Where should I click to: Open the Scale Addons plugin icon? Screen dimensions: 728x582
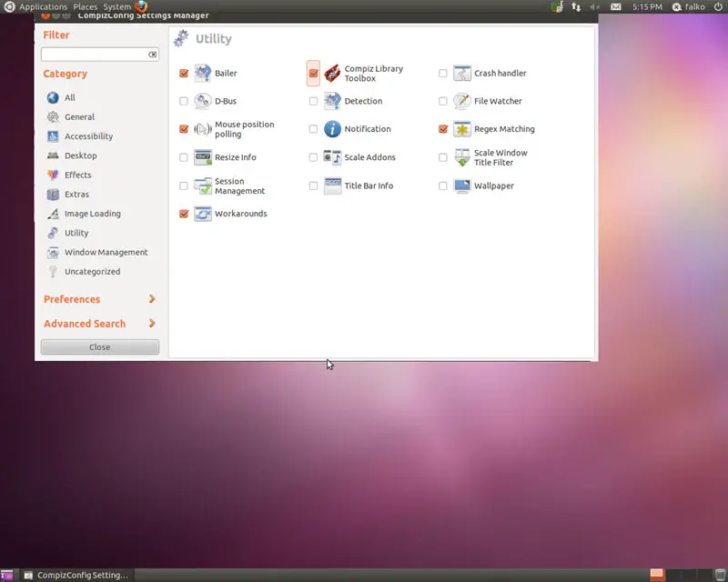pyautogui.click(x=332, y=157)
